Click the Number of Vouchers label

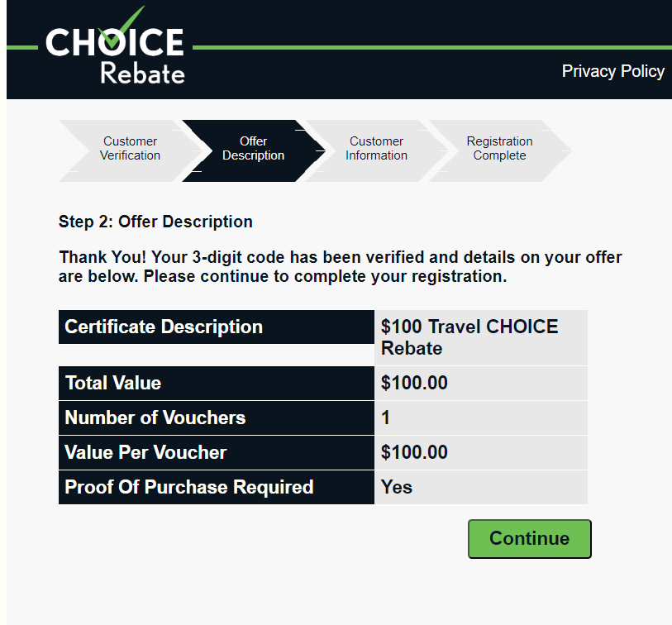217,418
